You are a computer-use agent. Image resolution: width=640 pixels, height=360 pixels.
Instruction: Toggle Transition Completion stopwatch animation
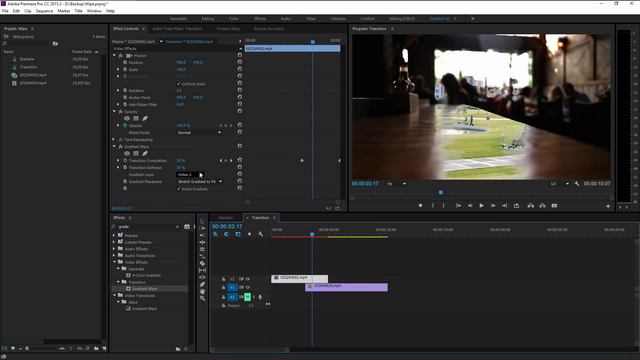tap(125, 160)
